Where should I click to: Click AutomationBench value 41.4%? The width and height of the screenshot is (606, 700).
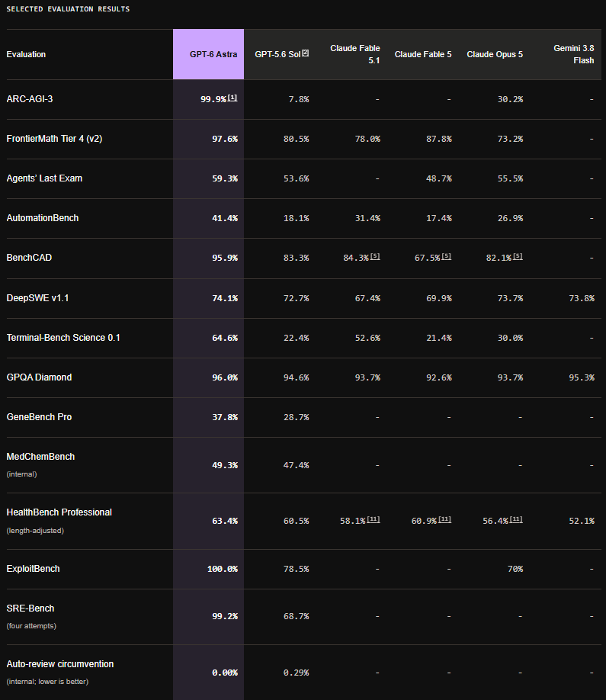point(225,218)
